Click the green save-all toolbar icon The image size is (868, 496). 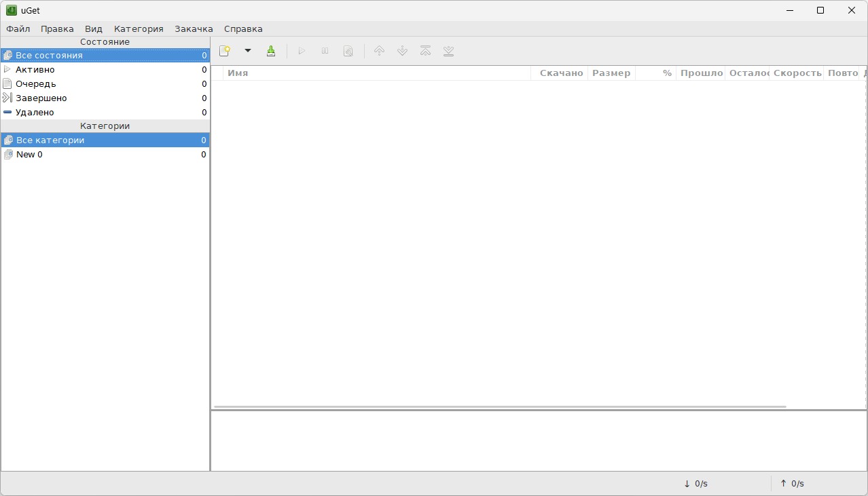pyautogui.click(x=271, y=51)
